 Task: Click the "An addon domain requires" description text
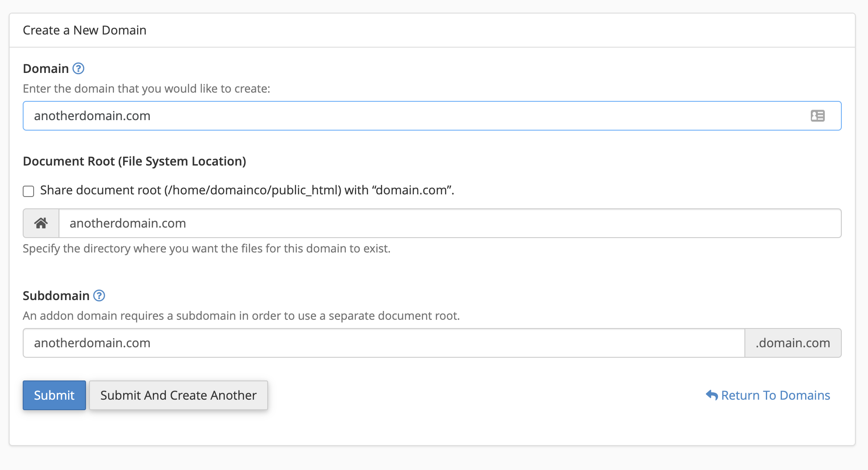tap(241, 316)
